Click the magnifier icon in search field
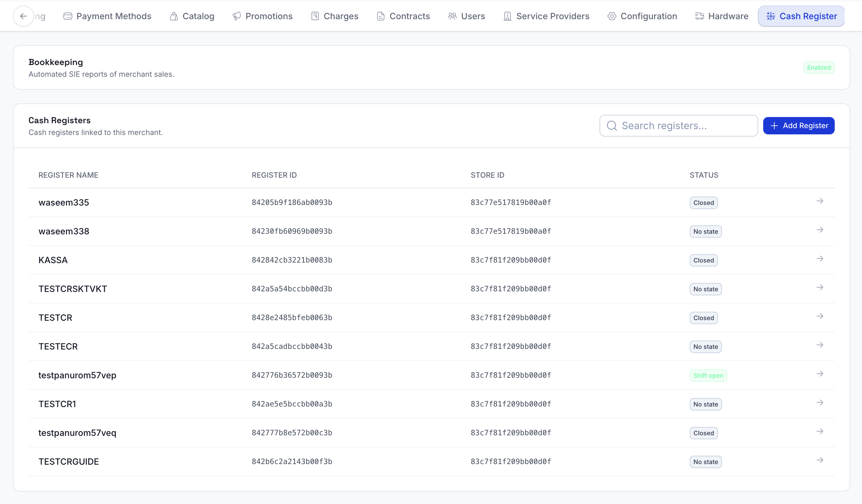Image resolution: width=862 pixels, height=504 pixels. (x=612, y=126)
